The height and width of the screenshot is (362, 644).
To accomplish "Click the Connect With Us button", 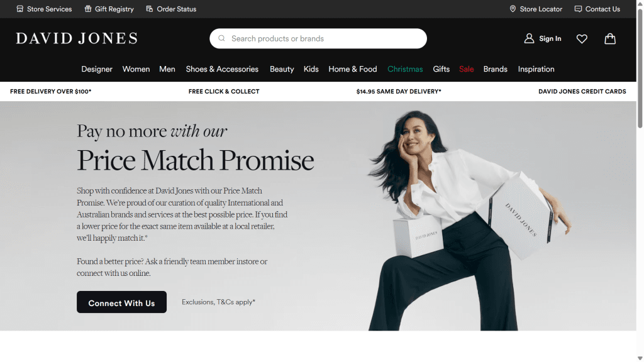I will coord(121,302).
